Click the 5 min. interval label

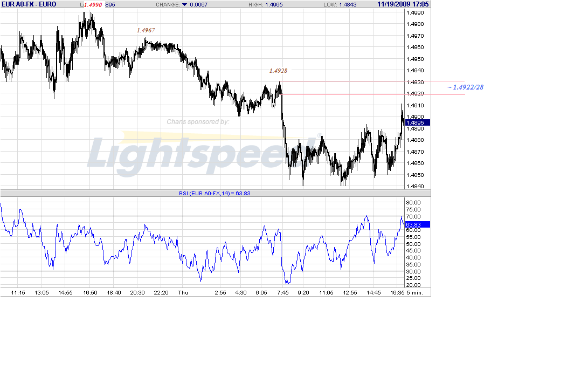415,293
